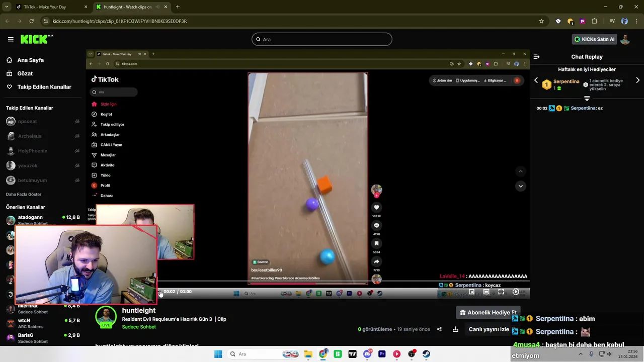Open Windows Start menu

(x=218, y=354)
